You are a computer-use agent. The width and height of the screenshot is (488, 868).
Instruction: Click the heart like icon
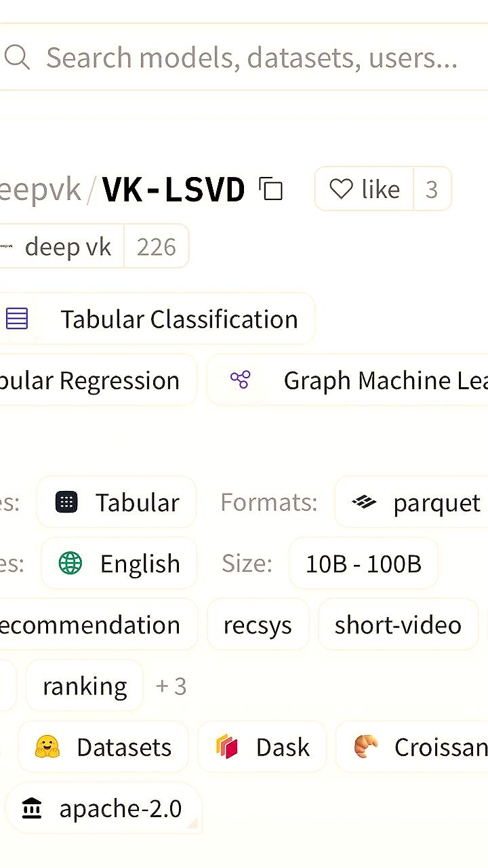coord(341,189)
